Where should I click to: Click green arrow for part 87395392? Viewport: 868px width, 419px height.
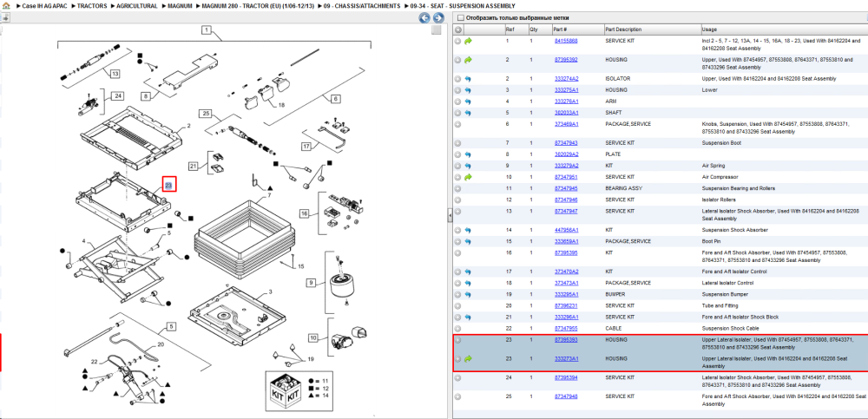pos(469,60)
